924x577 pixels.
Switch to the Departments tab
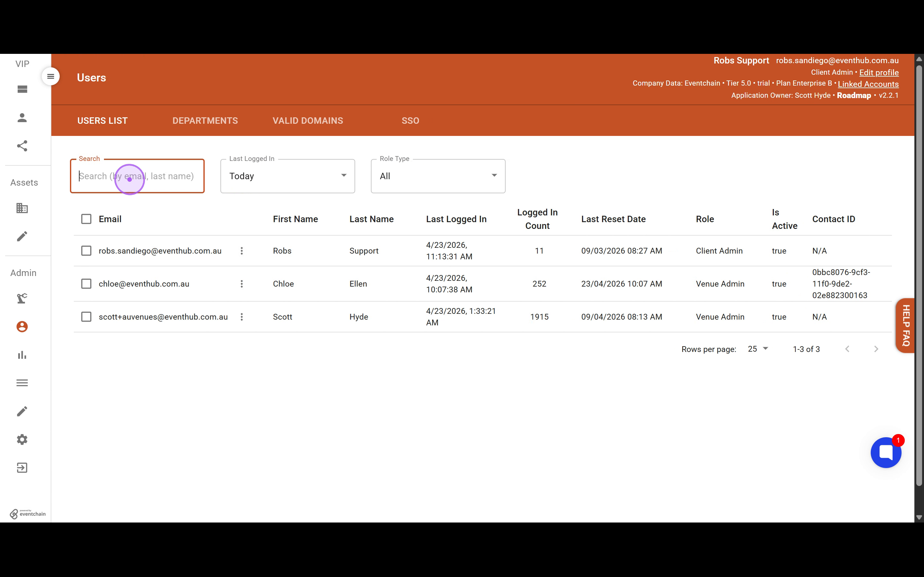(205, 121)
